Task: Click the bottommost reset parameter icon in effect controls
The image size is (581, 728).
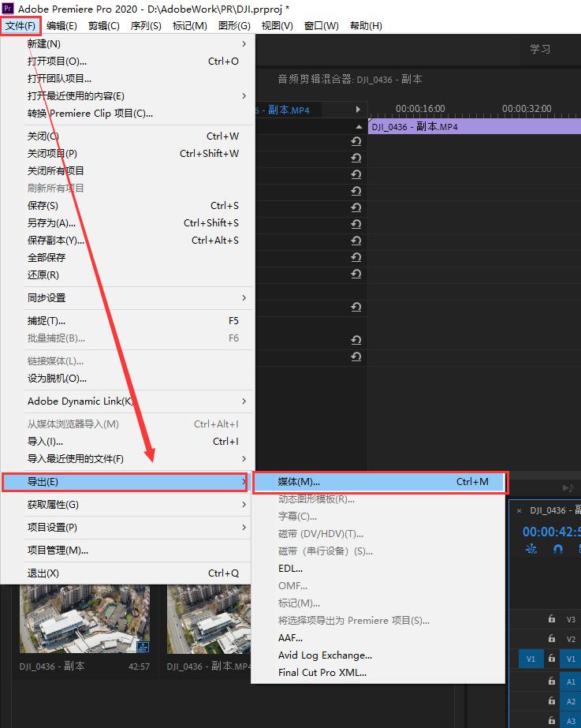Action: (x=356, y=357)
